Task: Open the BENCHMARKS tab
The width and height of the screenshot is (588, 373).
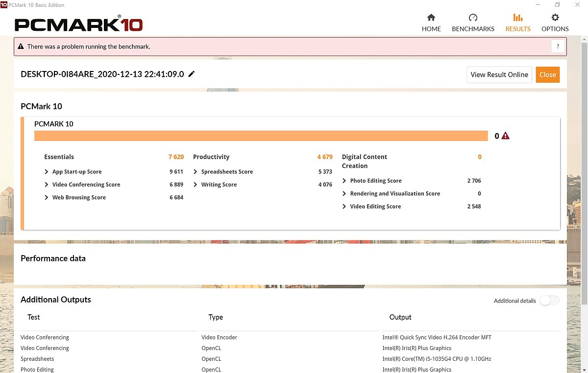Action: (473, 23)
